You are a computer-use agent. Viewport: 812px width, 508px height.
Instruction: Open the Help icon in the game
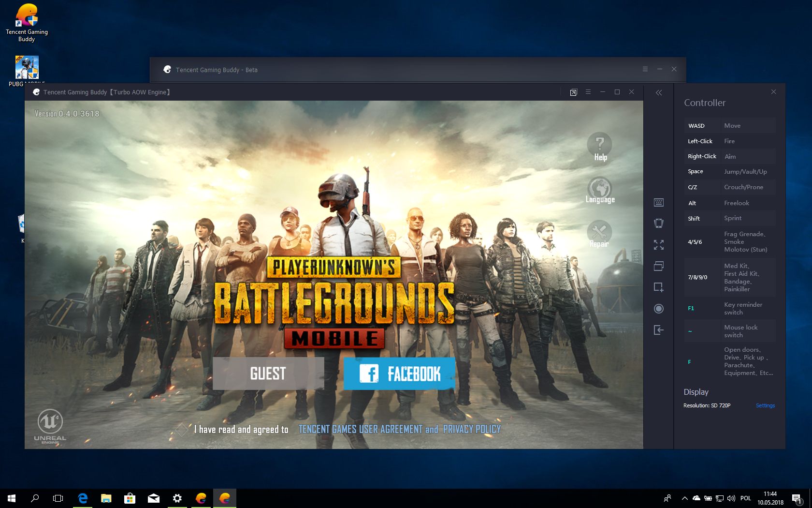[600, 147]
